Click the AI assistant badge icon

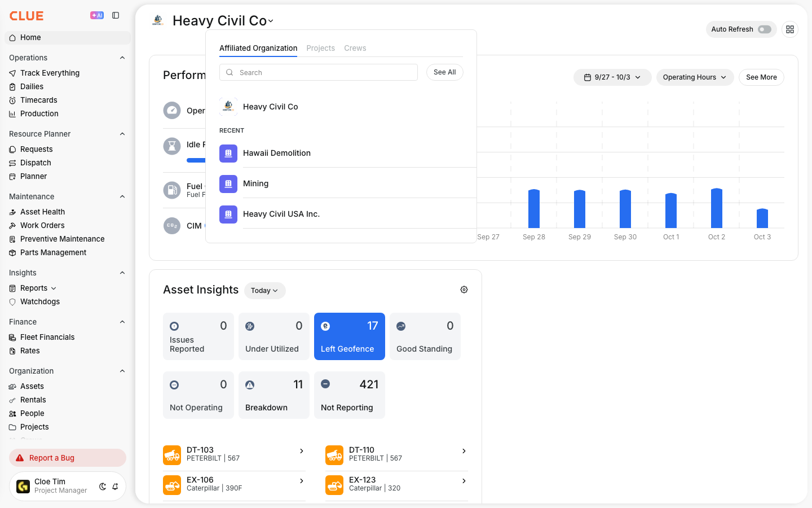97,15
